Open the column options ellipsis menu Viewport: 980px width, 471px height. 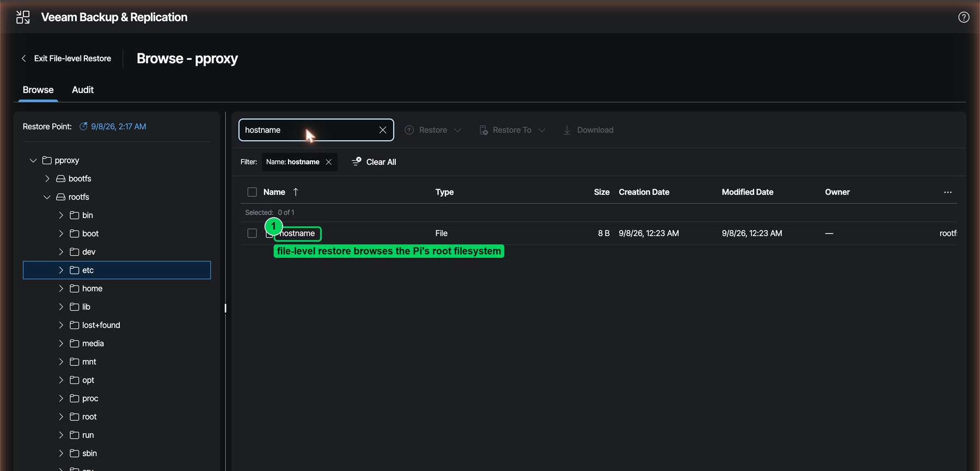[948, 192]
